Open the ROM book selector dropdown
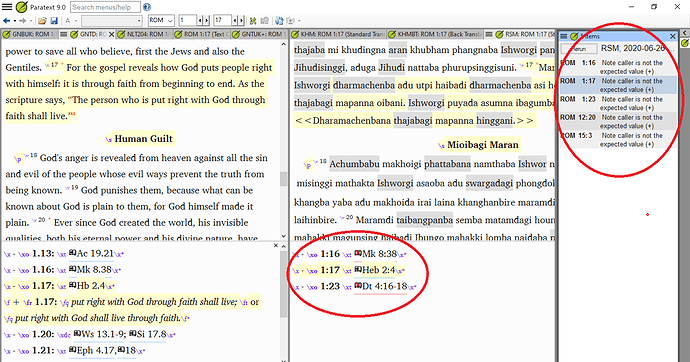The image size is (690, 362). coord(161,21)
